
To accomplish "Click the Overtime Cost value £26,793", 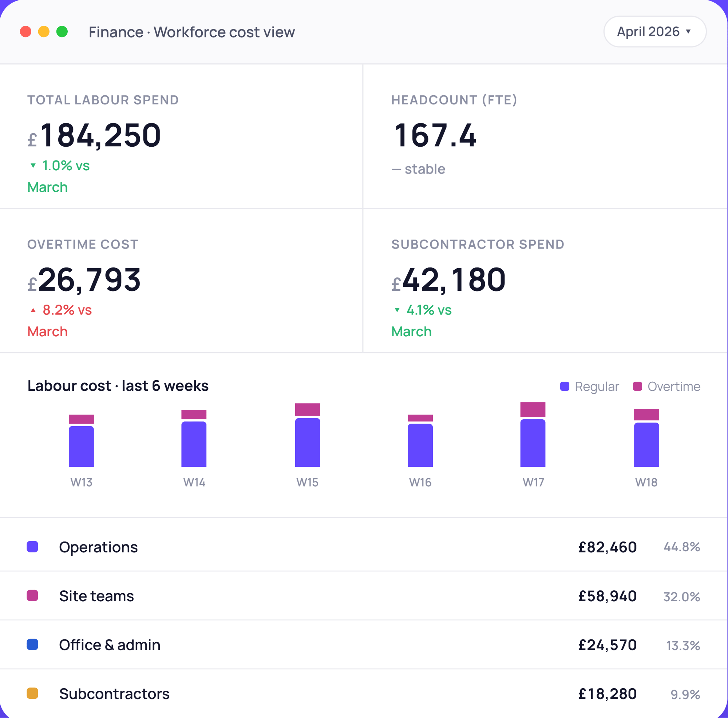I will [x=84, y=280].
